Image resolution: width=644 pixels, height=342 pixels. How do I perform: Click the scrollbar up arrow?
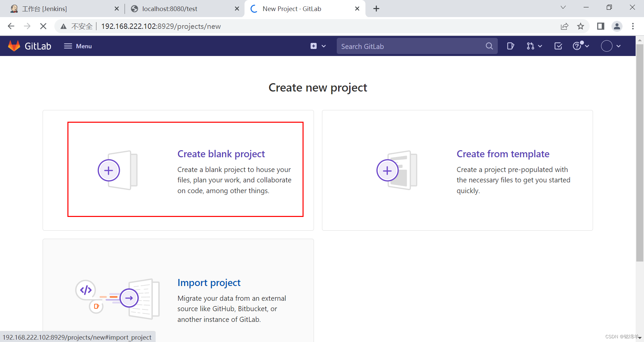pos(640,40)
